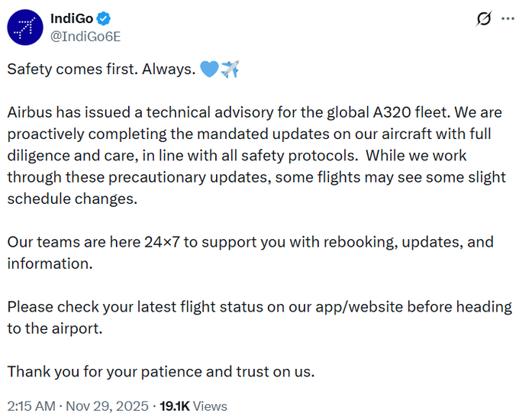
Task: Click the "Safety comes first. Always." line
Action: point(100,69)
